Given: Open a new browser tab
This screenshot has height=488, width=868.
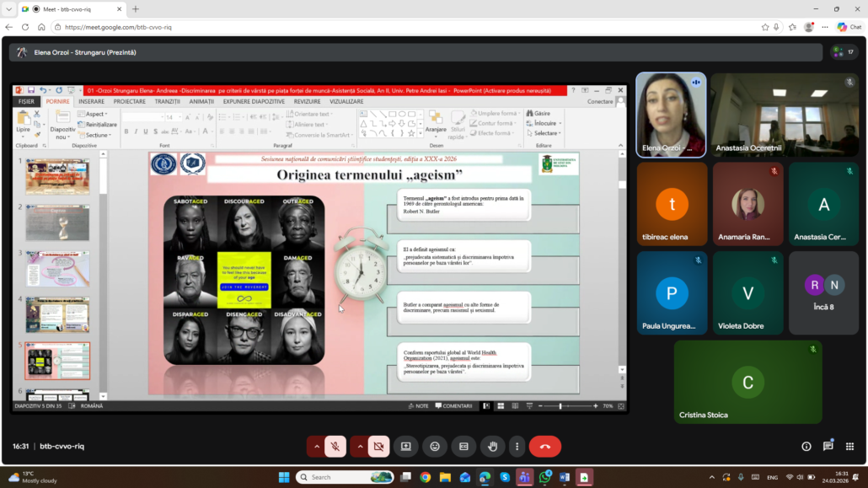Looking at the screenshot, I should (136, 9).
